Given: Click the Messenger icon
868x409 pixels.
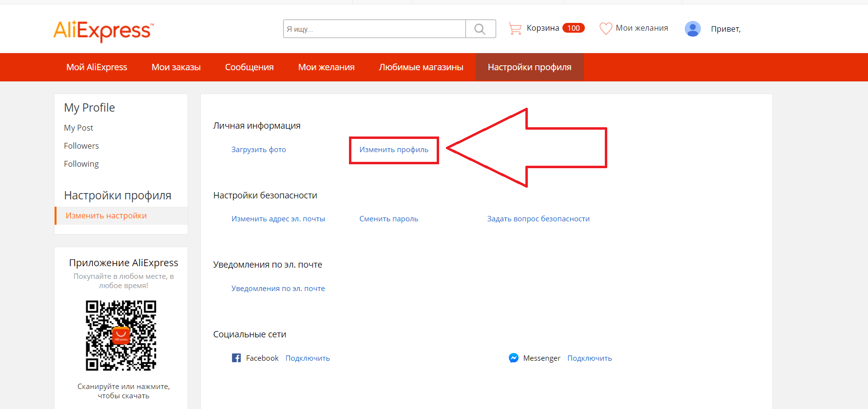Looking at the screenshot, I should click(x=514, y=358).
